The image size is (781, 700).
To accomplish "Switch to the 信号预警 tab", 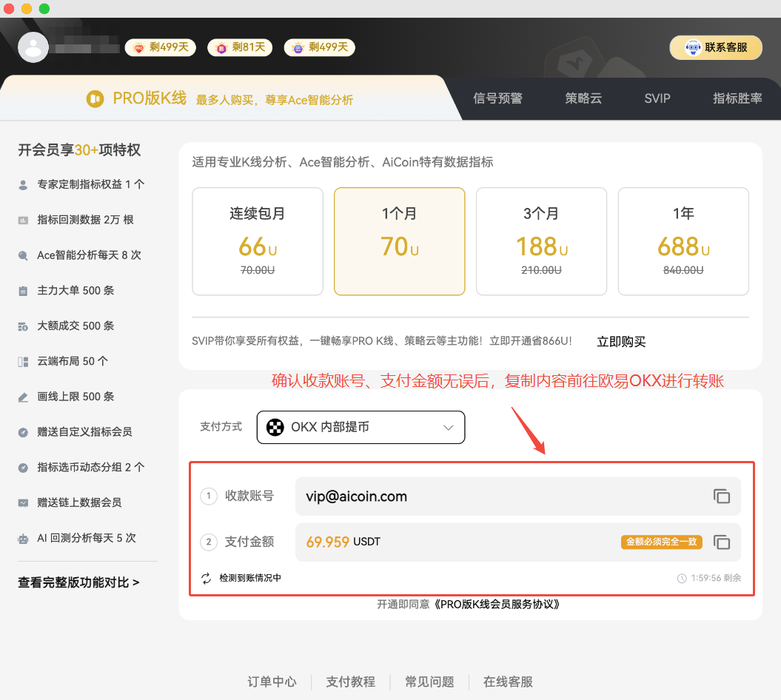I will click(497, 98).
